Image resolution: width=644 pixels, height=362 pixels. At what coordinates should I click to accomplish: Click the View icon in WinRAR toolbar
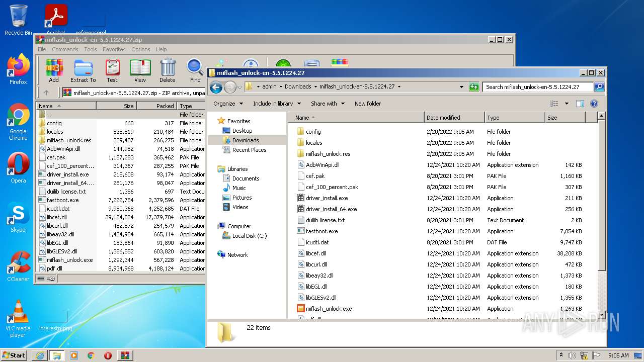pos(140,71)
